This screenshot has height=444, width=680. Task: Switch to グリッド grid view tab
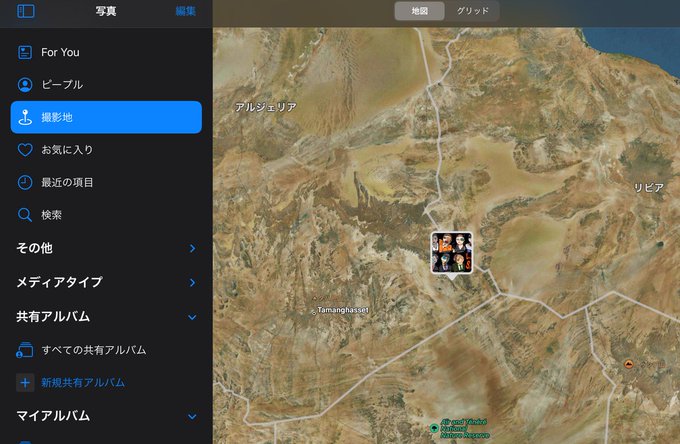click(x=472, y=11)
